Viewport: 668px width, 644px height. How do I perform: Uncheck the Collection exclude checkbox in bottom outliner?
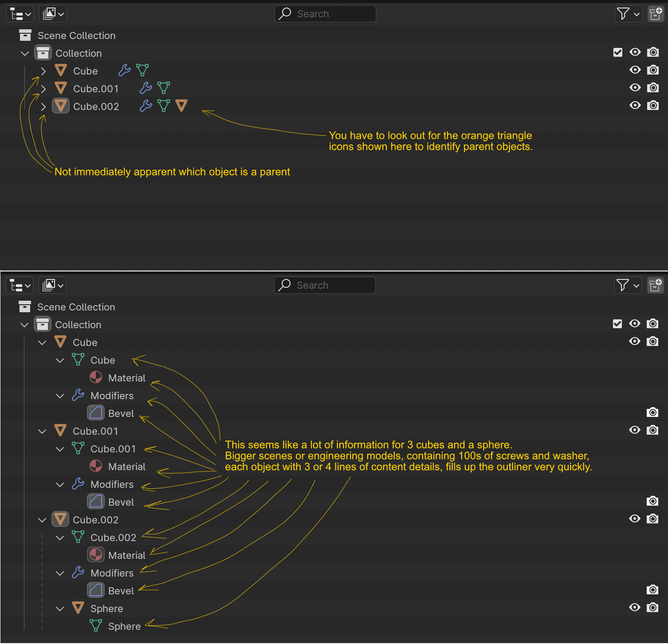(x=617, y=324)
